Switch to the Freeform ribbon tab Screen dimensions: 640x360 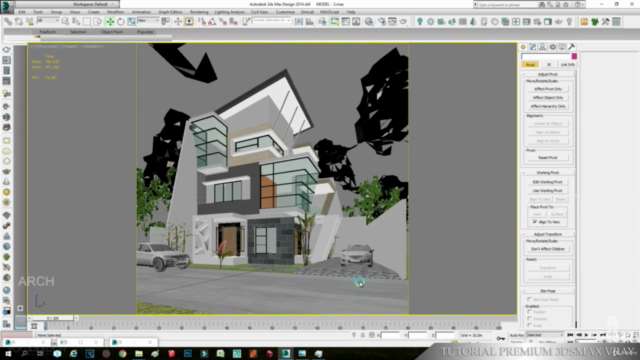48,32
